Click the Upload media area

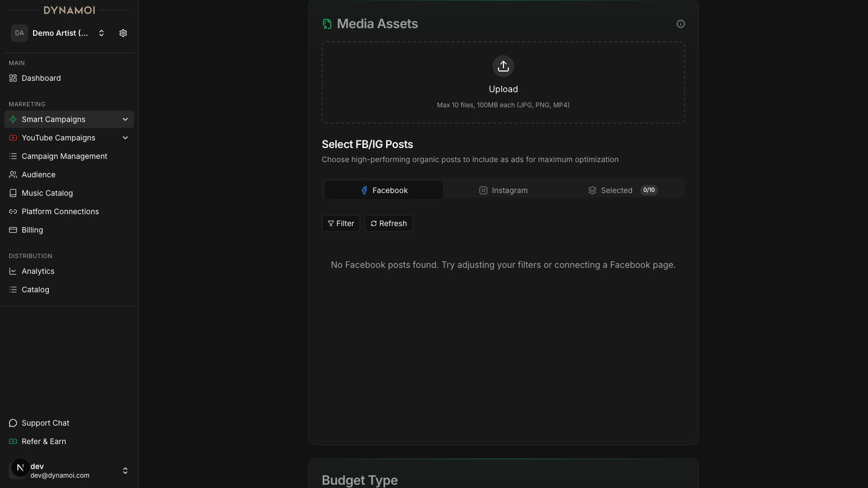503,82
